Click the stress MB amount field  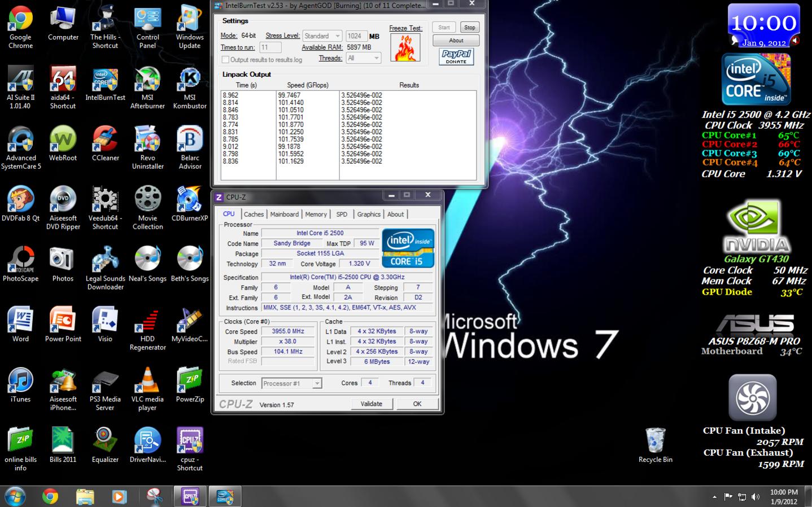point(356,36)
